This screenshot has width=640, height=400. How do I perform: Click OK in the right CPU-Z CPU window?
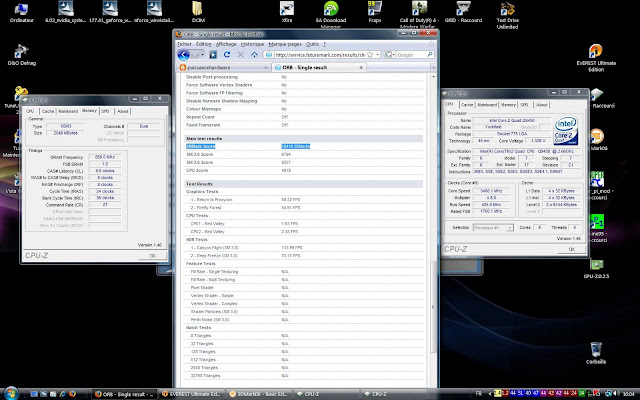tap(571, 249)
